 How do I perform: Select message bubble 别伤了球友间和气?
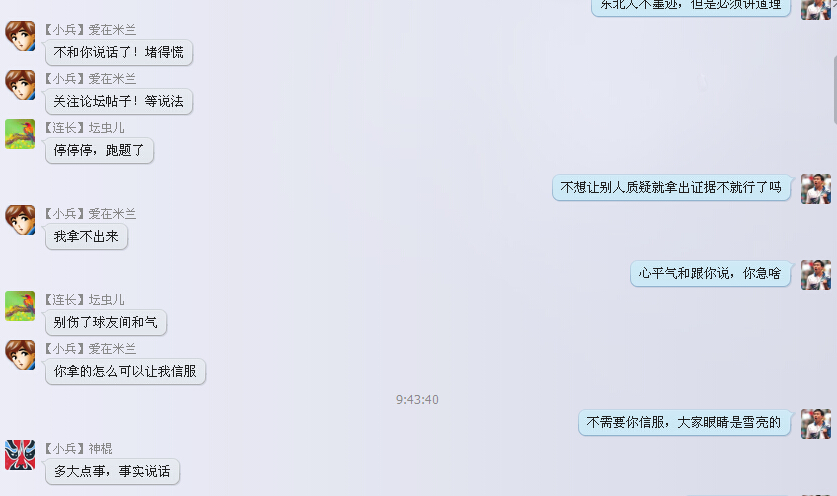pos(106,322)
